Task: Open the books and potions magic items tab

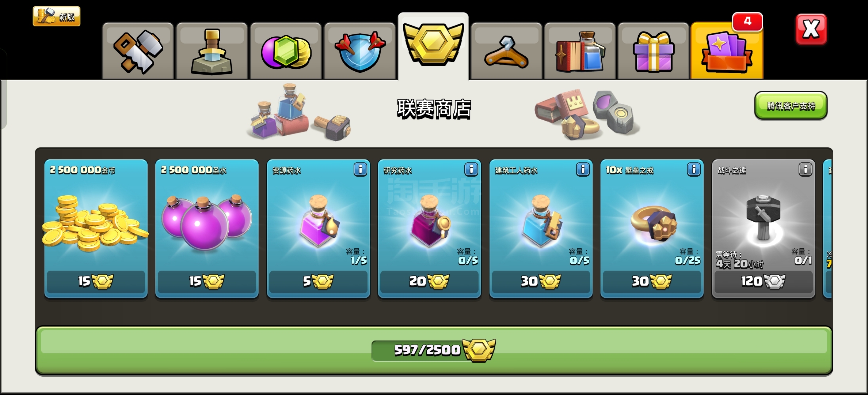Action: pyautogui.click(x=580, y=51)
